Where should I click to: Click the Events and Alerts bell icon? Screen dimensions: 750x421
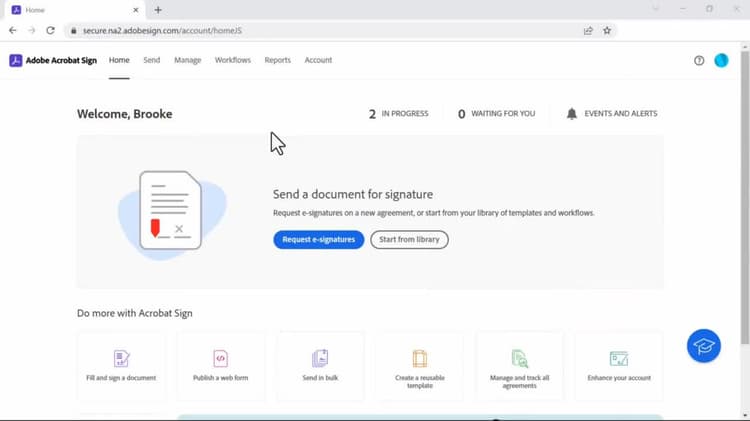(x=572, y=114)
